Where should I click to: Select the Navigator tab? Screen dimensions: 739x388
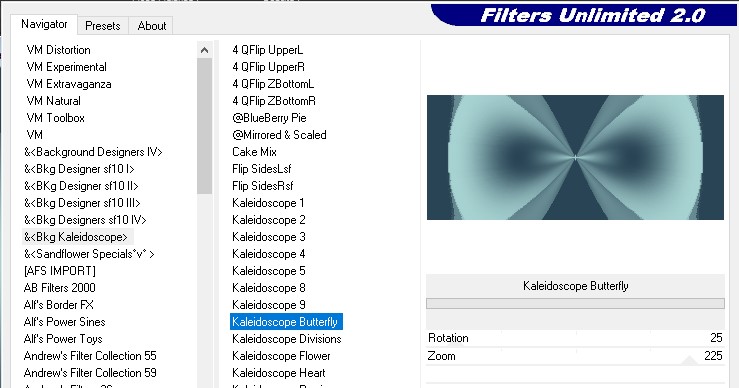click(44, 24)
